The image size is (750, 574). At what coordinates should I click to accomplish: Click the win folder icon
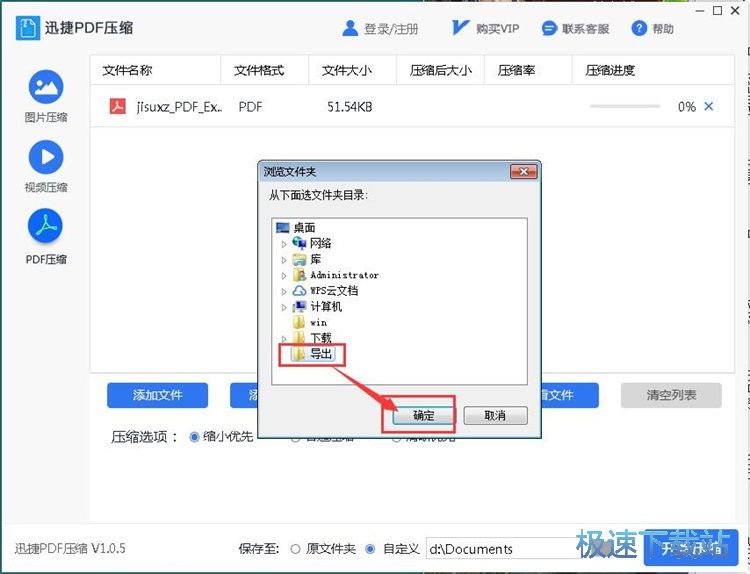coord(299,322)
